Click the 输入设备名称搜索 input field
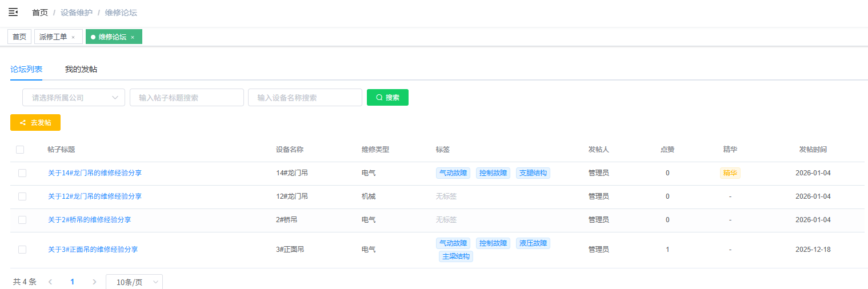868x289 pixels. (x=305, y=98)
